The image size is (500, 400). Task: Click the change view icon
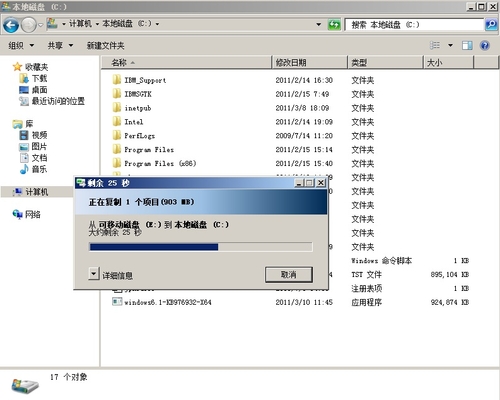point(435,45)
